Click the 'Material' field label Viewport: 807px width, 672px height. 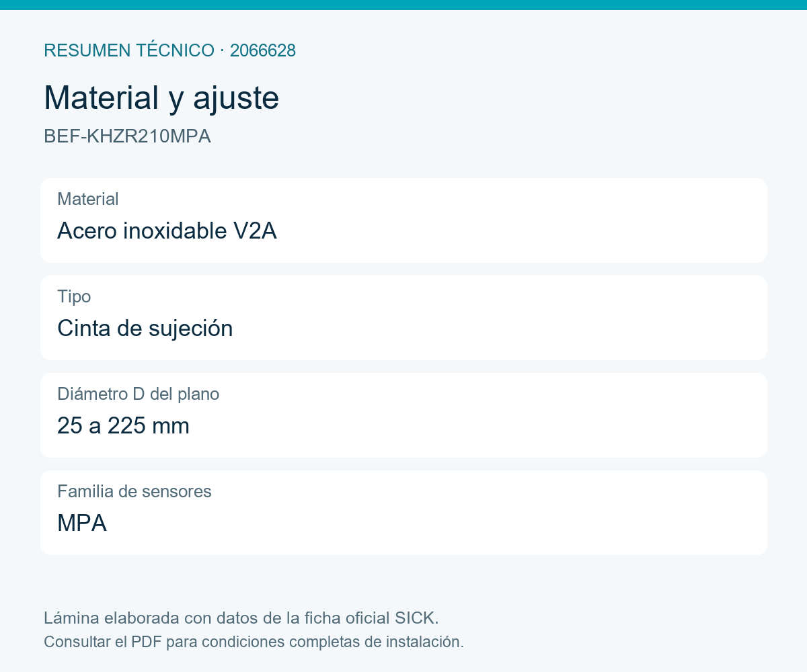pyautogui.click(x=88, y=199)
